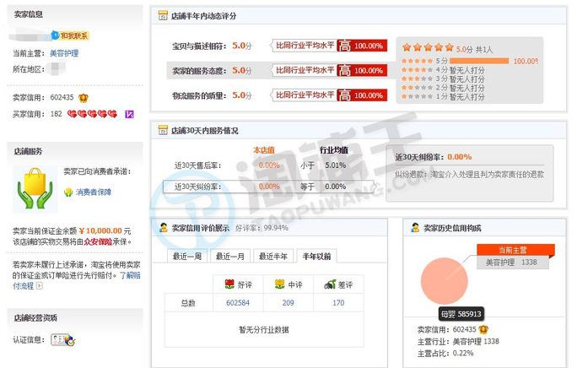Select the 最近半年 tab
Screen dimensions: 588x368
pyautogui.click(x=272, y=257)
